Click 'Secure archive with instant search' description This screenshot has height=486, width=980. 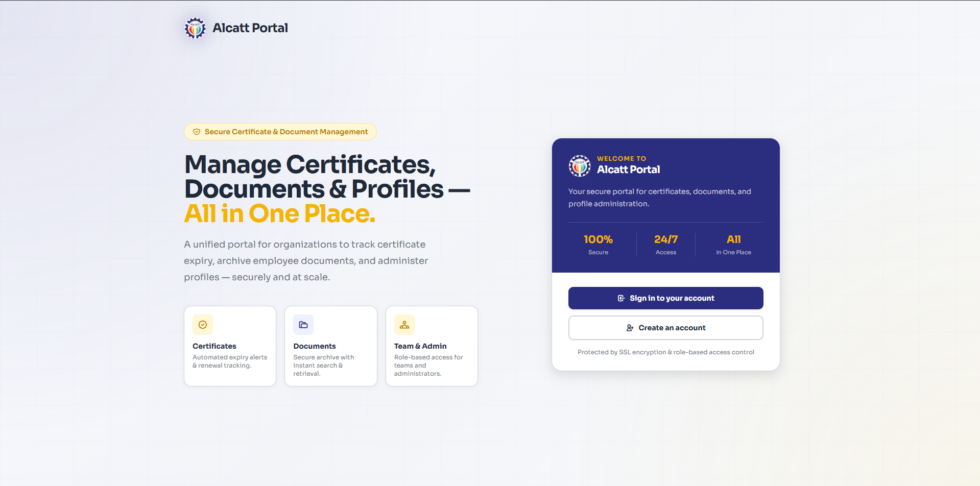(x=324, y=366)
